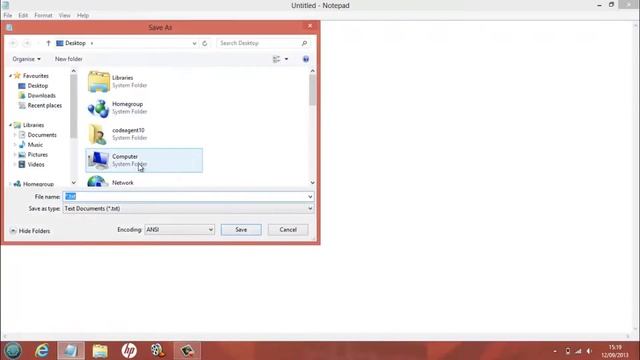
Task: Open Internet Explorer from the taskbar
Action: click(x=42, y=351)
